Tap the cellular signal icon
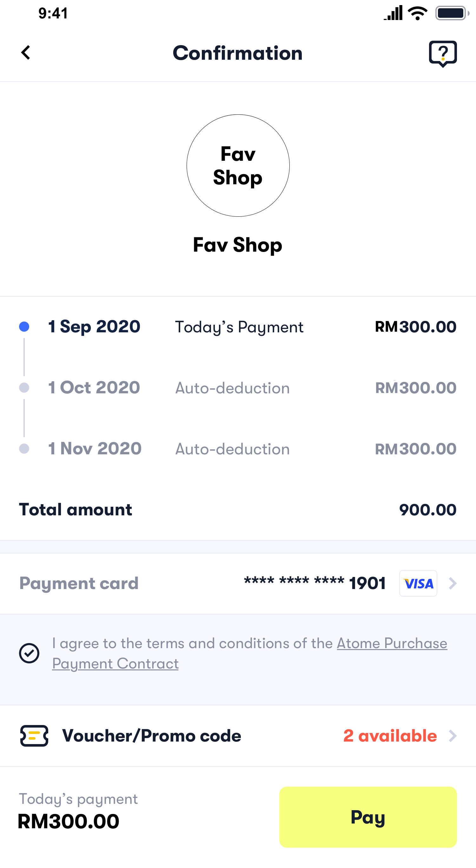Image resolution: width=476 pixels, height=868 pixels. click(x=393, y=13)
